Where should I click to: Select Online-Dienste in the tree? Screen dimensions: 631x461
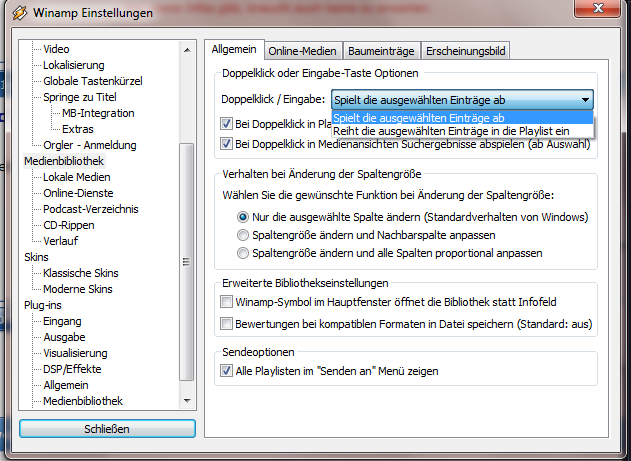pyautogui.click(x=78, y=193)
